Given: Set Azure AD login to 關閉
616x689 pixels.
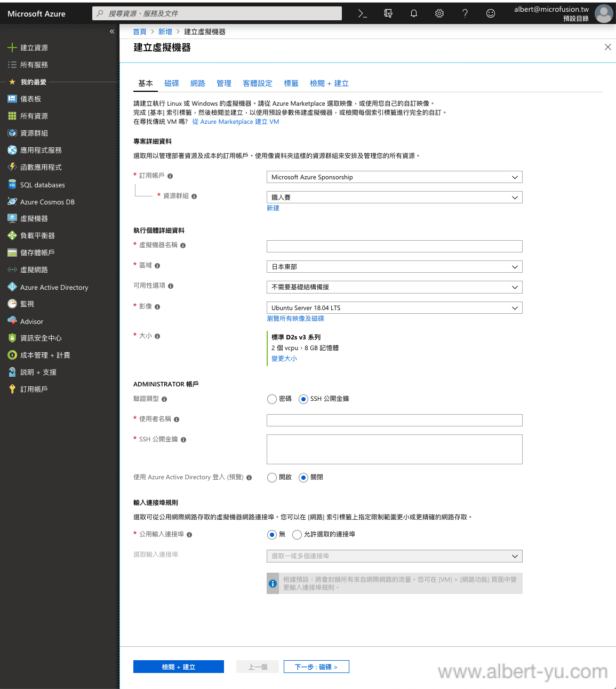Looking at the screenshot, I should click(x=303, y=478).
